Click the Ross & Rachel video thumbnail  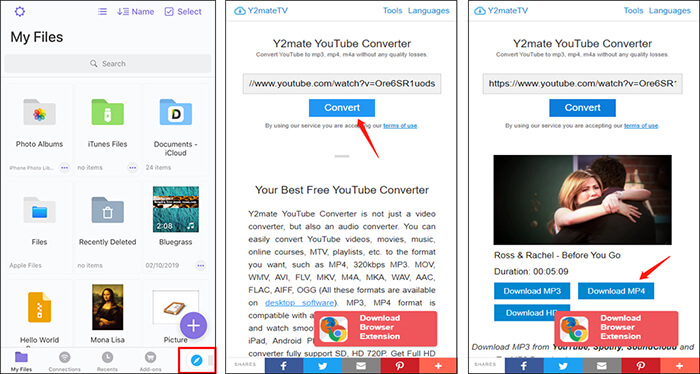(583, 200)
